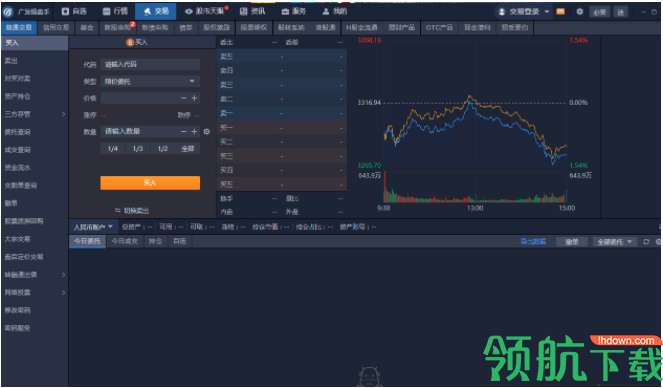The height and width of the screenshot is (388, 663).
Task: Open the 服务 services tab
Action: coord(294,11)
